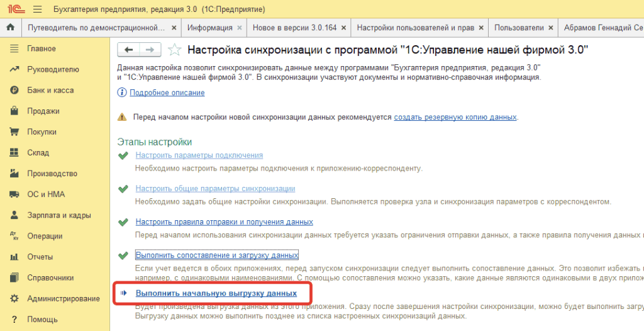Click the Помощь question mark icon
Screen dimensions: 644x331
[14, 320]
